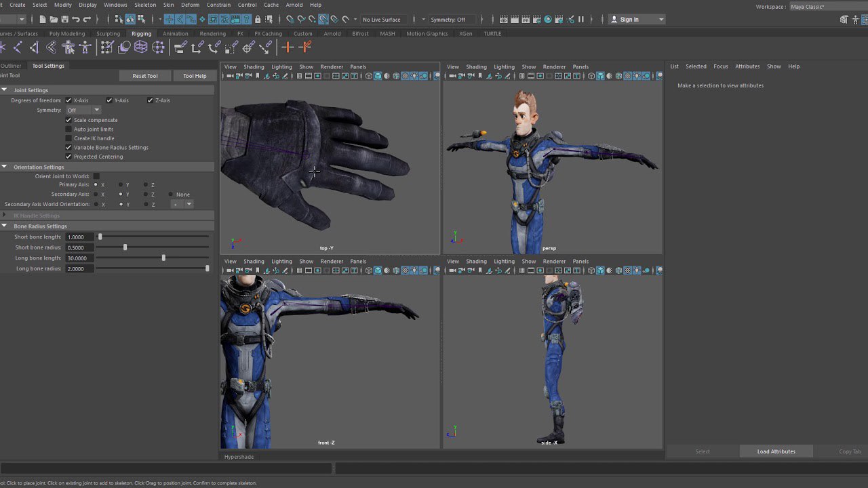Click the Tool Help button
The image size is (868, 488).
coord(195,76)
